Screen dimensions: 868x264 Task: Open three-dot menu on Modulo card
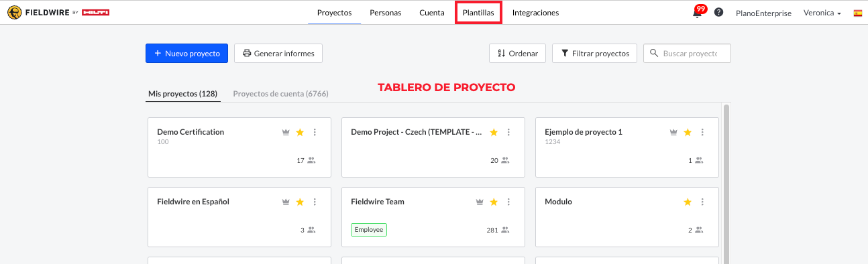pos(702,202)
